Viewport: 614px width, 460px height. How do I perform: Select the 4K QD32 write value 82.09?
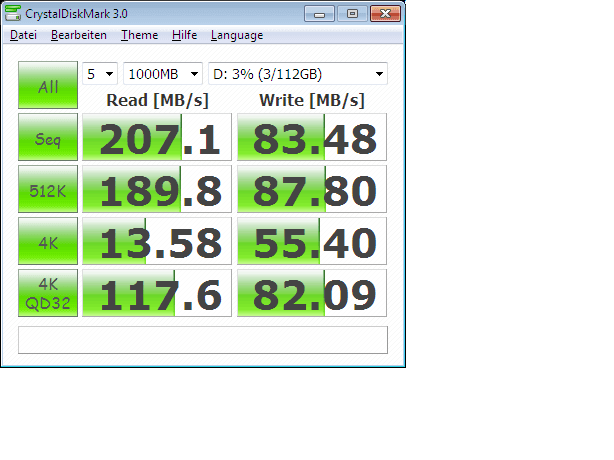[x=312, y=293]
